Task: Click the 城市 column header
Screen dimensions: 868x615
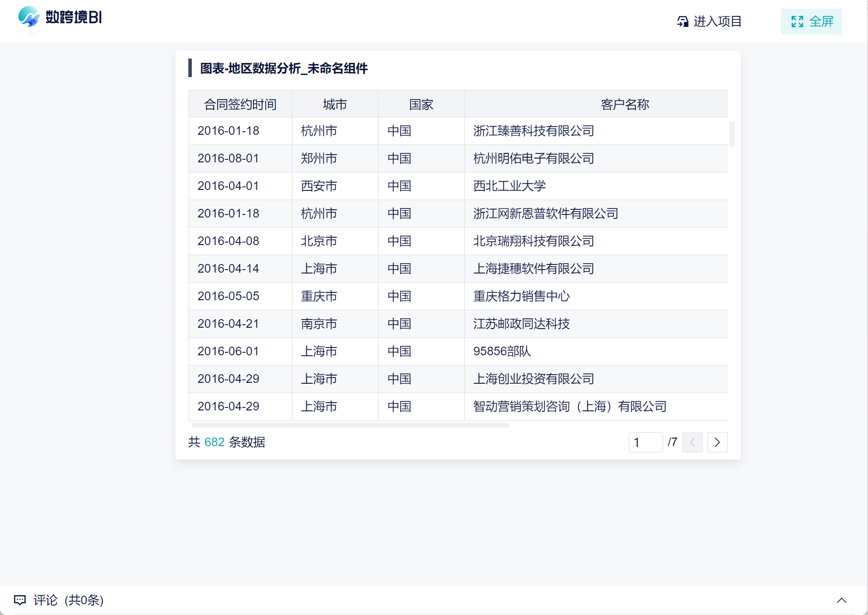Action: [335, 104]
